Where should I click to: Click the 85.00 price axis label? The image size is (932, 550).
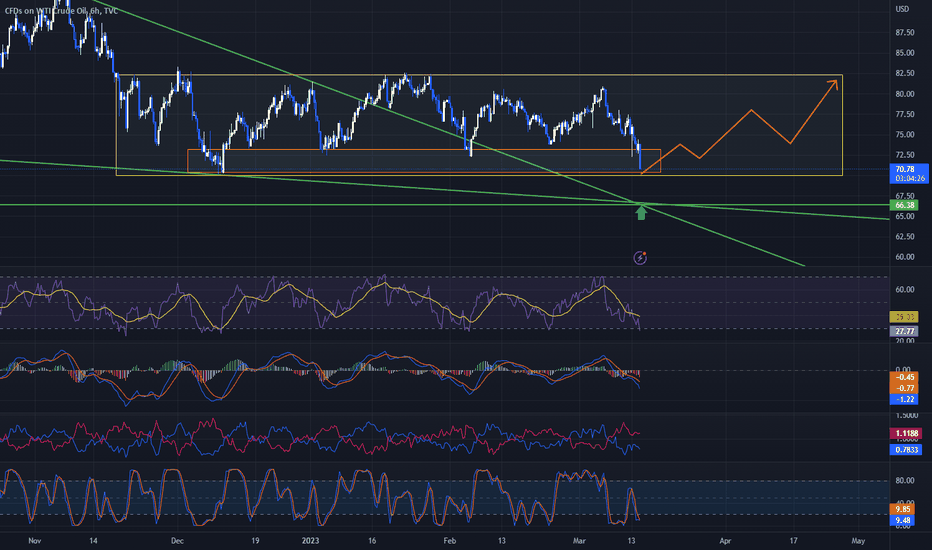pos(905,53)
